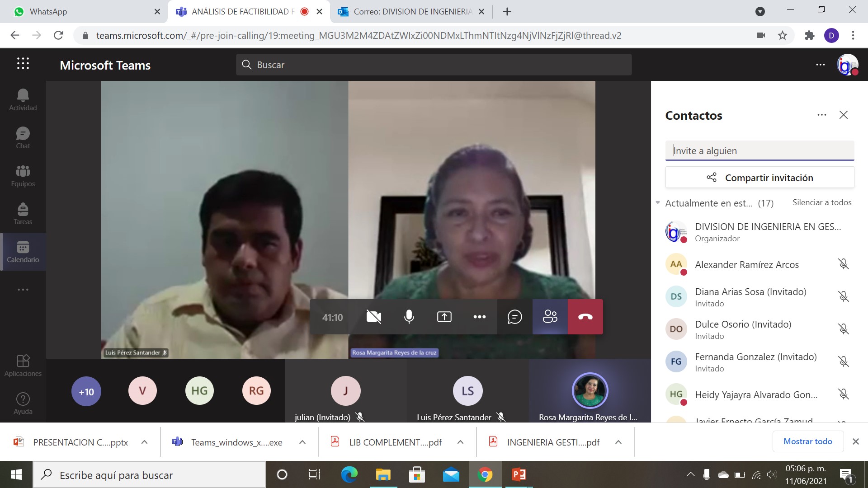Show the meeting conversation chat
The height and width of the screenshot is (488, 868).
514,317
